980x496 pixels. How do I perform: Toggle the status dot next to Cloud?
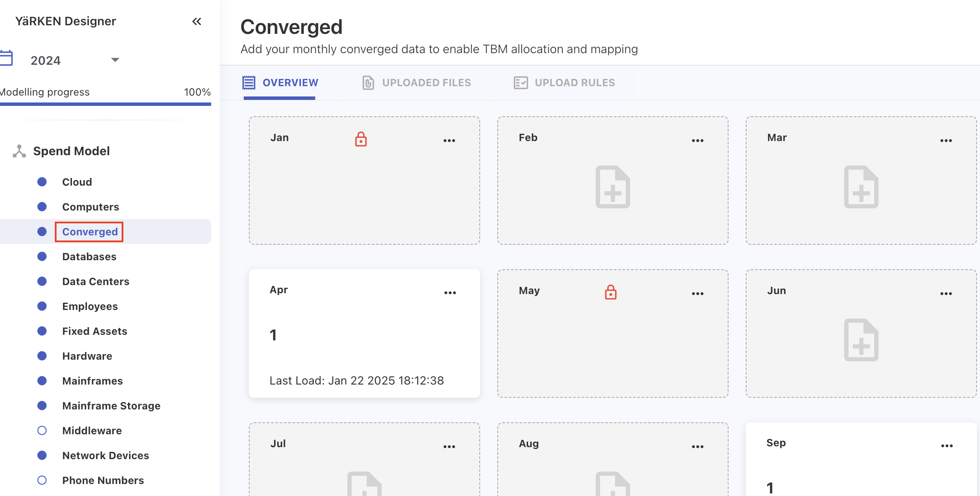[x=42, y=181]
